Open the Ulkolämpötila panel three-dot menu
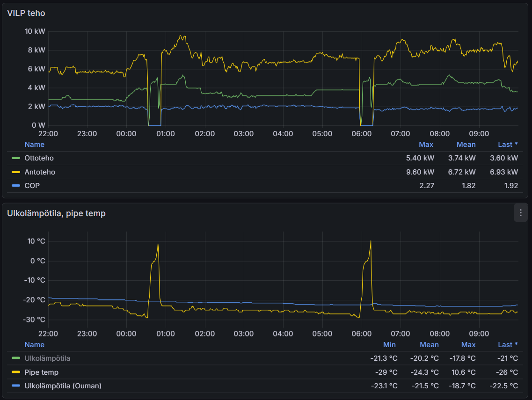The image size is (532, 400). click(x=520, y=213)
